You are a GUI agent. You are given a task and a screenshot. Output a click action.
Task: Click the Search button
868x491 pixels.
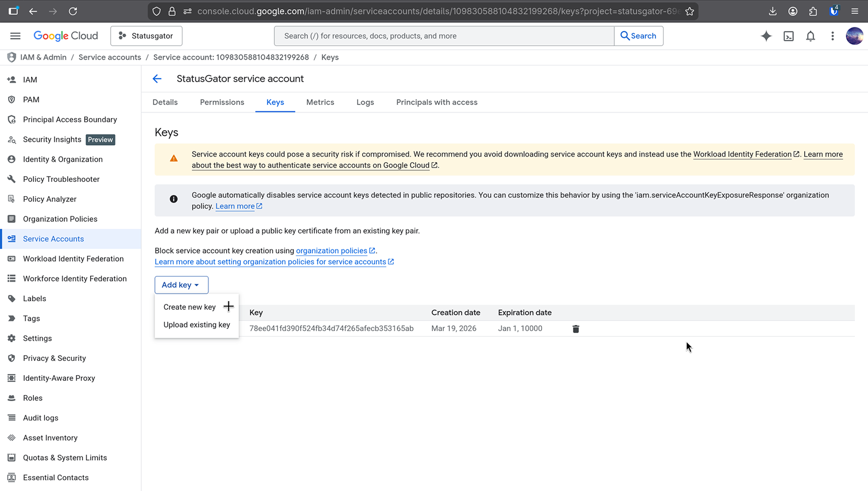638,36
